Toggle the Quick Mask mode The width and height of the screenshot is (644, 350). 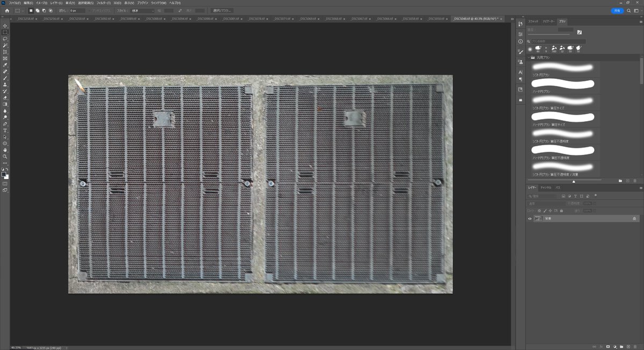pos(5,183)
